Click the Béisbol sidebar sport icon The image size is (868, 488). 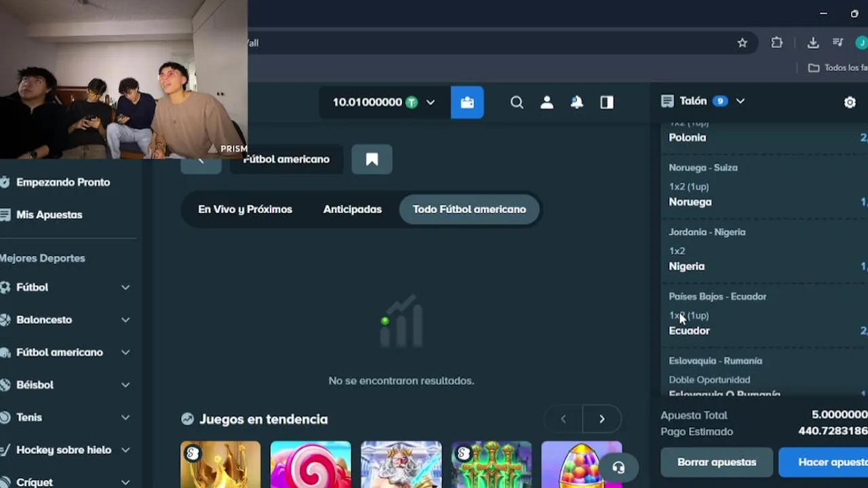point(5,385)
